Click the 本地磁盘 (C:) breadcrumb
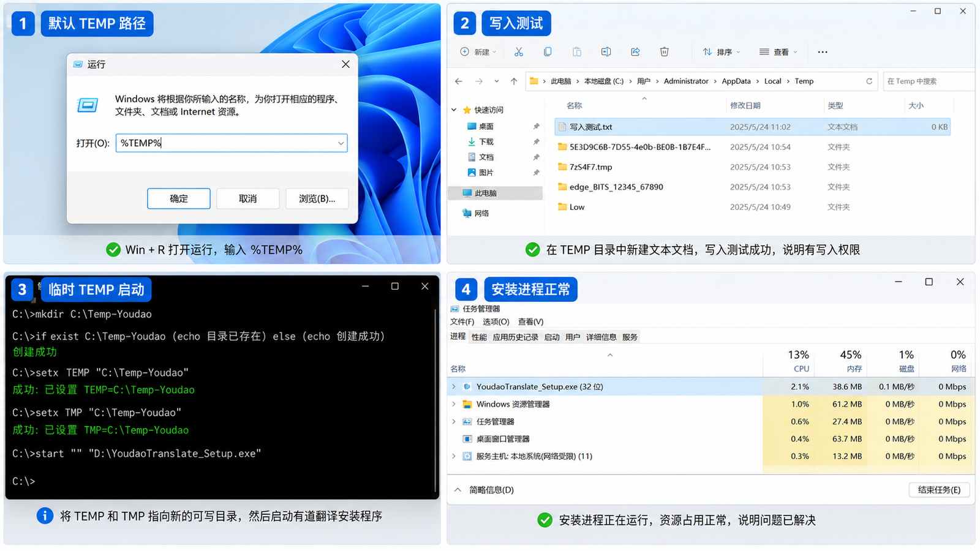 (604, 81)
